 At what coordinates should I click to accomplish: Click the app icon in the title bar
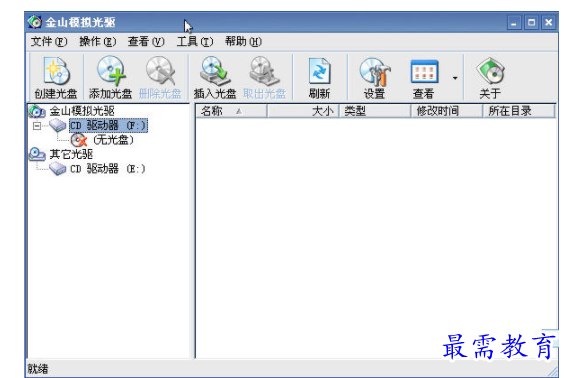click(35, 22)
